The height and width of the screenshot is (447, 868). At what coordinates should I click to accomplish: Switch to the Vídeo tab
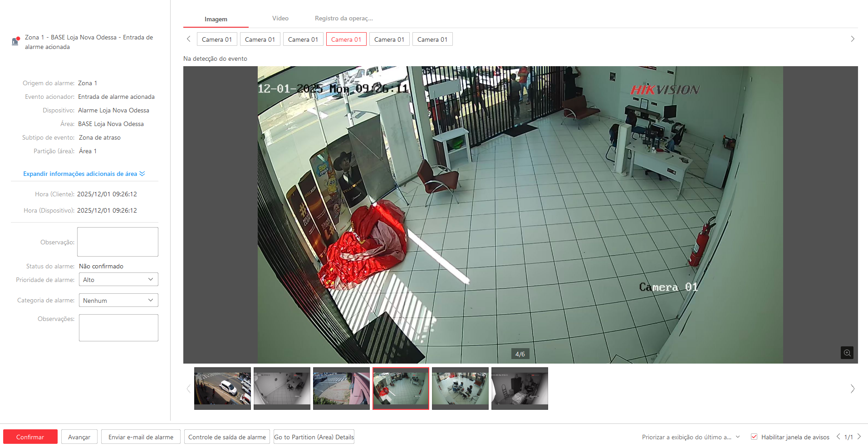click(280, 19)
